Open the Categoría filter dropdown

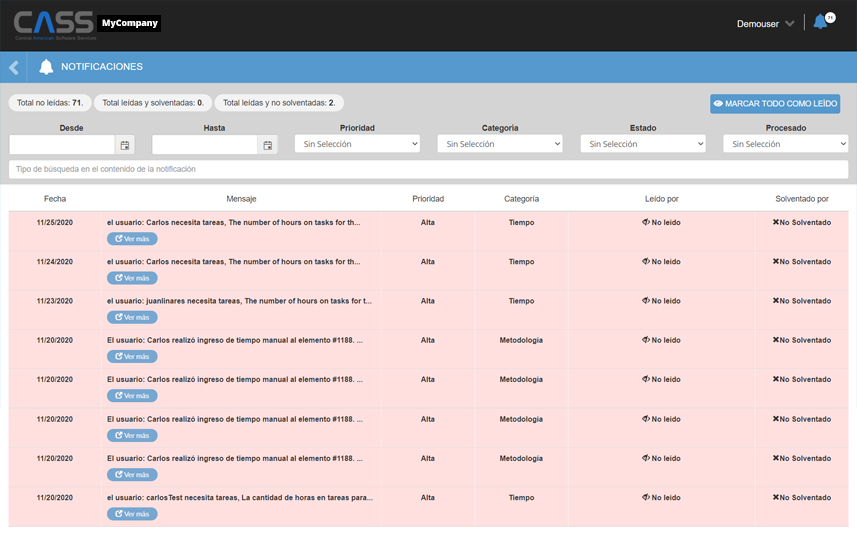click(500, 144)
